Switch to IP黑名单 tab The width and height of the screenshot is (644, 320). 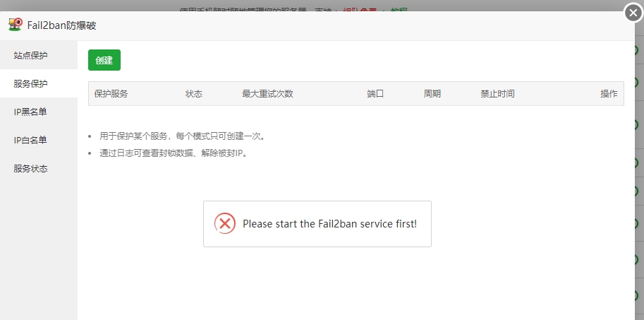coord(39,112)
